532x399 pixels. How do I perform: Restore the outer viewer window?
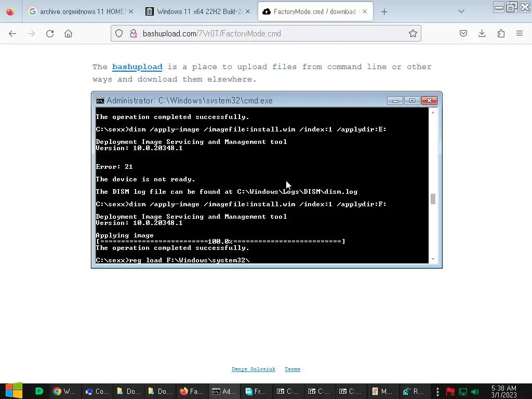click(512, 7)
